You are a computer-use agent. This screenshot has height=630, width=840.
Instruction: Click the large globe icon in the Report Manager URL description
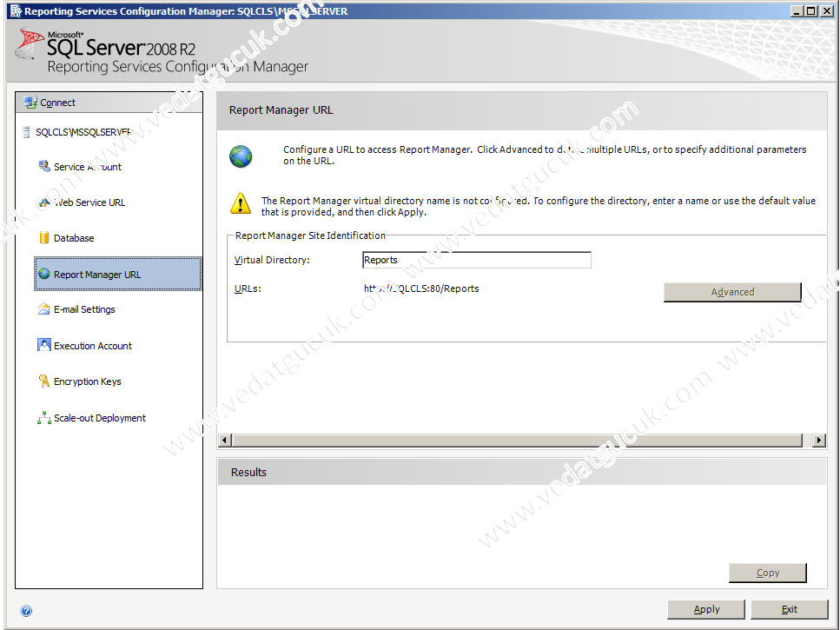[241, 156]
